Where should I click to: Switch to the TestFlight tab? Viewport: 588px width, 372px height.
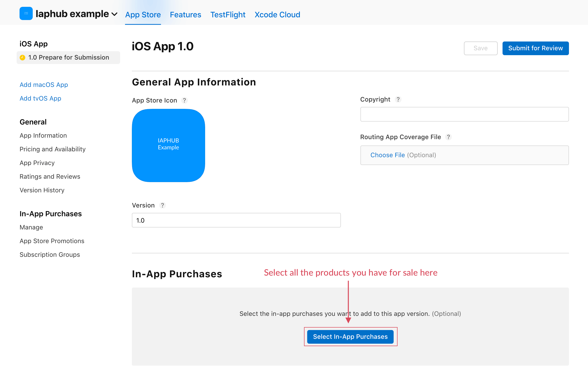[x=228, y=15]
